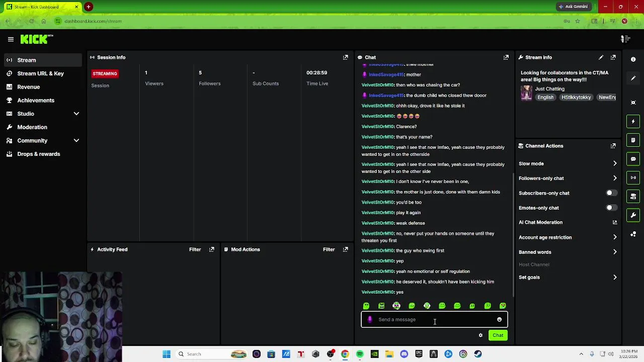Open the Just Chatting category
The image size is (644, 362).
tap(549, 89)
